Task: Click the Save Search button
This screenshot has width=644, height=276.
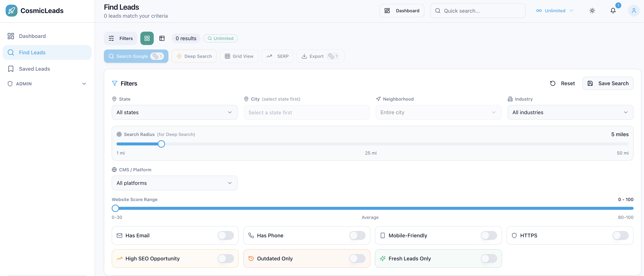Action: (608, 83)
